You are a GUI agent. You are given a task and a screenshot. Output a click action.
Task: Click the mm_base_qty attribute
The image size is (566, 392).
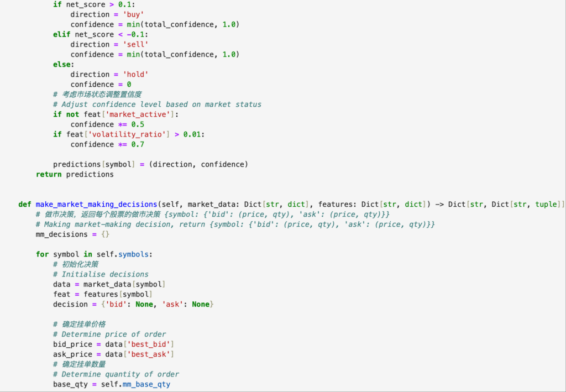[x=148, y=384]
